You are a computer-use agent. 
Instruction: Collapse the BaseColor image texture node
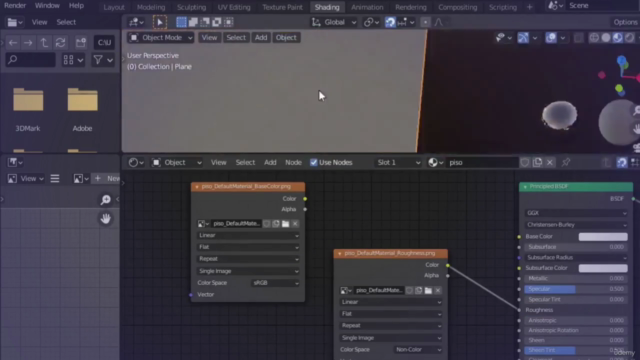pos(197,187)
